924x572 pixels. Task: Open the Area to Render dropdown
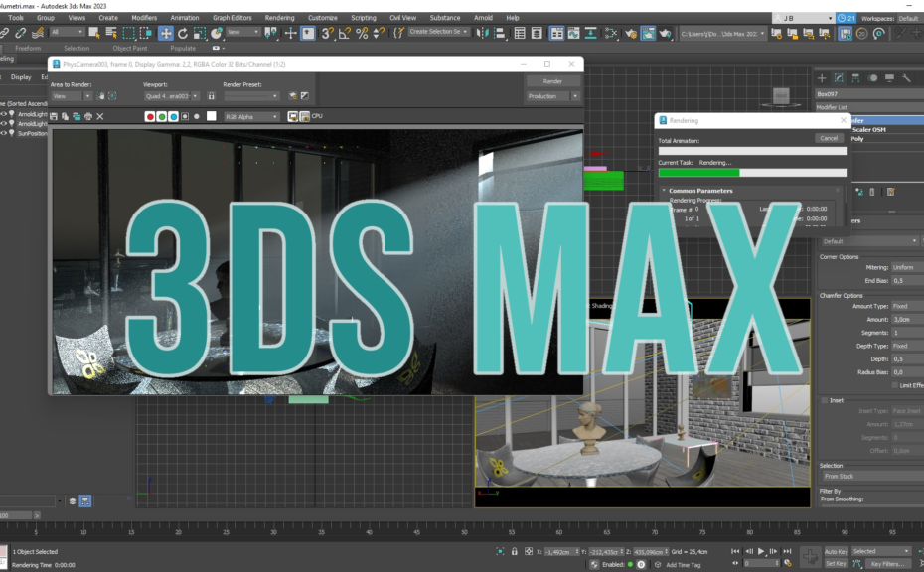click(72, 96)
